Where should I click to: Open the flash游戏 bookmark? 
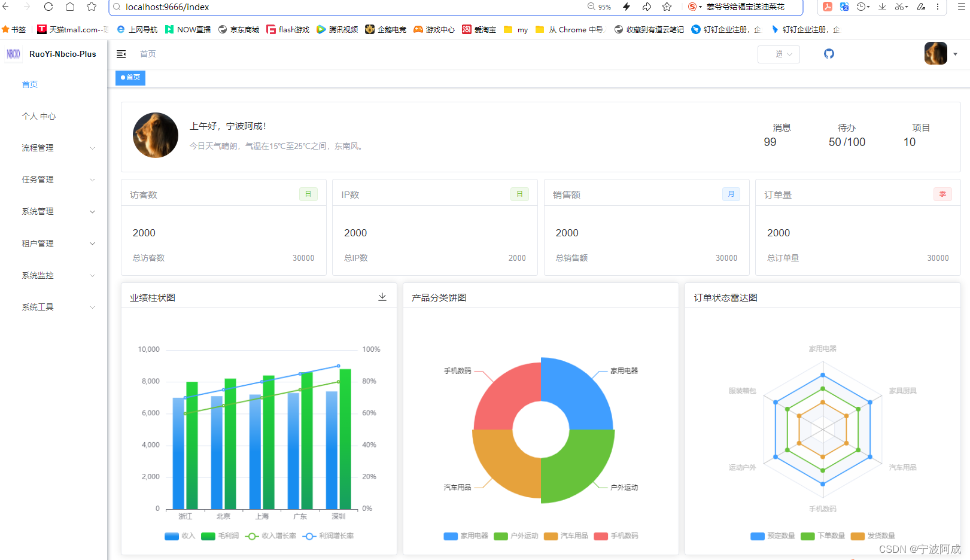pos(288,29)
